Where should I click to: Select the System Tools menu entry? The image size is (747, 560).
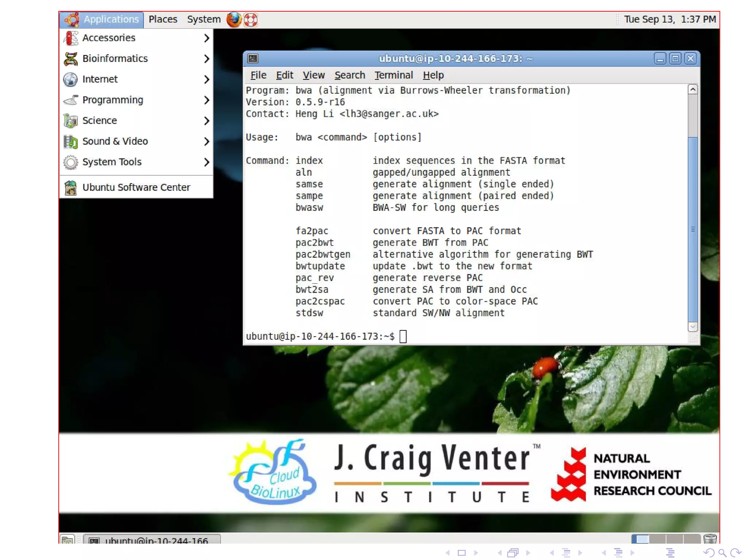click(136, 162)
